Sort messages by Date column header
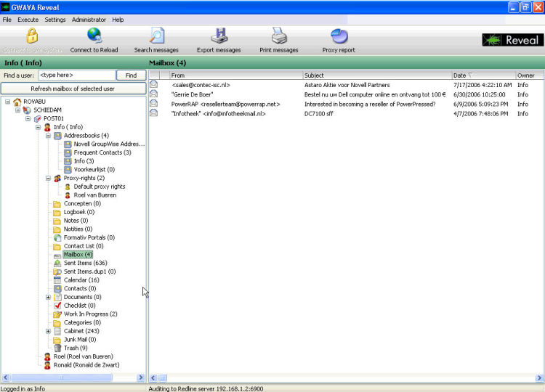The width and height of the screenshot is (545, 392). (483, 75)
